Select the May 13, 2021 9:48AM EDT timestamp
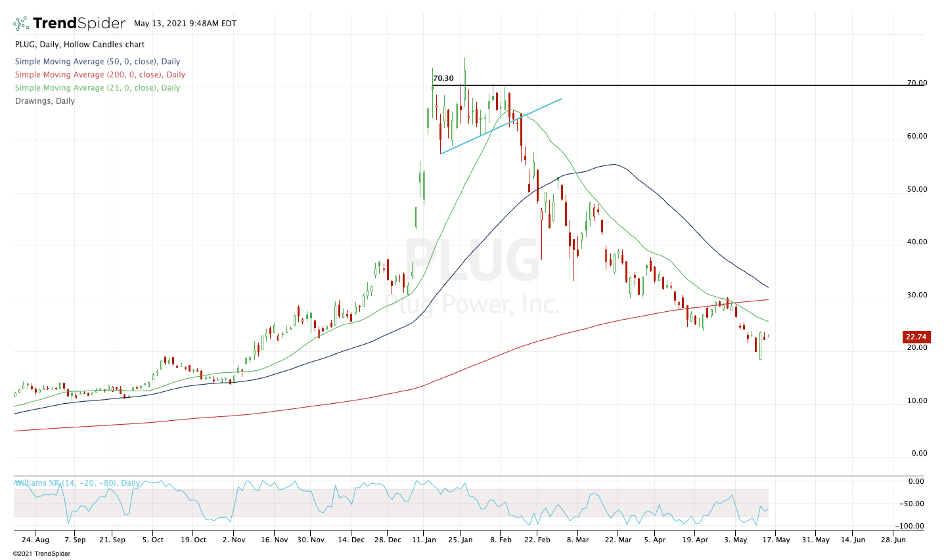The width and height of the screenshot is (944, 560). (185, 24)
